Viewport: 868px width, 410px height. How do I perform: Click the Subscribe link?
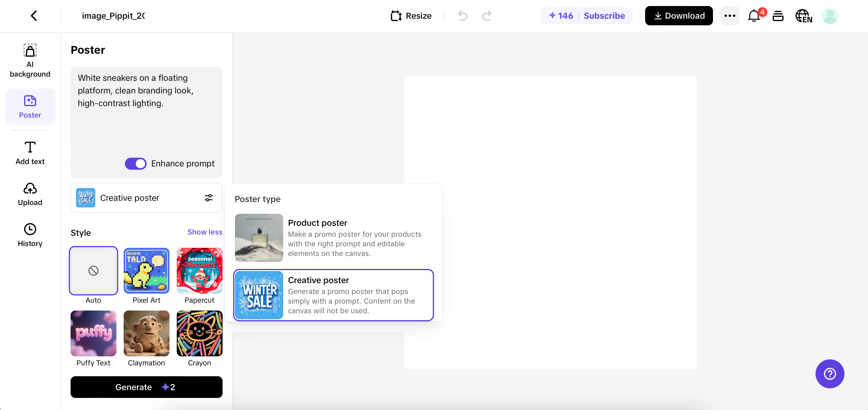pyautogui.click(x=604, y=15)
